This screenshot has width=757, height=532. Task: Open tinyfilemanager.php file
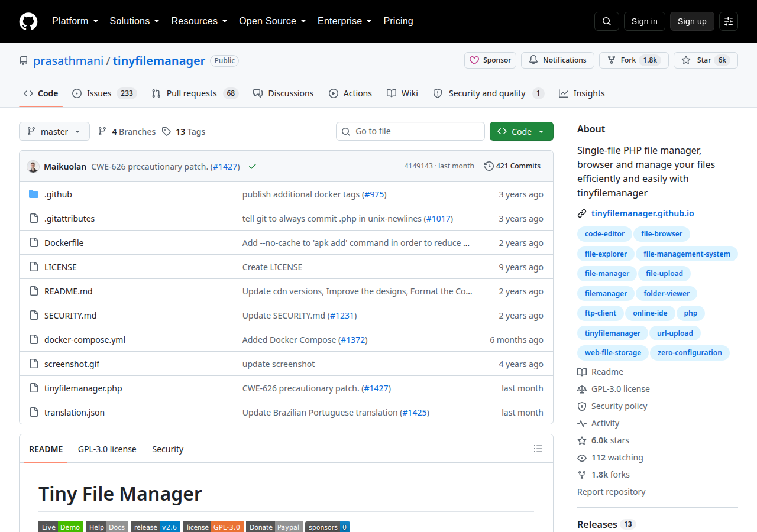[x=83, y=388]
